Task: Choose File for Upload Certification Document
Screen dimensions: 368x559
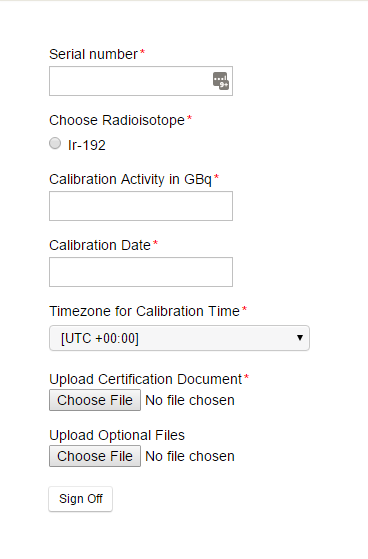Action: tap(95, 400)
